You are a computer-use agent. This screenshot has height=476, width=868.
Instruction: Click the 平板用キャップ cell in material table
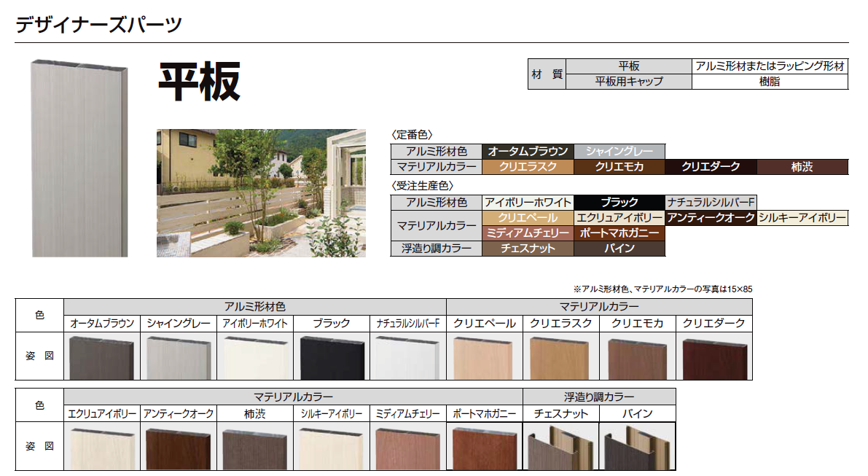tap(628, 82)
